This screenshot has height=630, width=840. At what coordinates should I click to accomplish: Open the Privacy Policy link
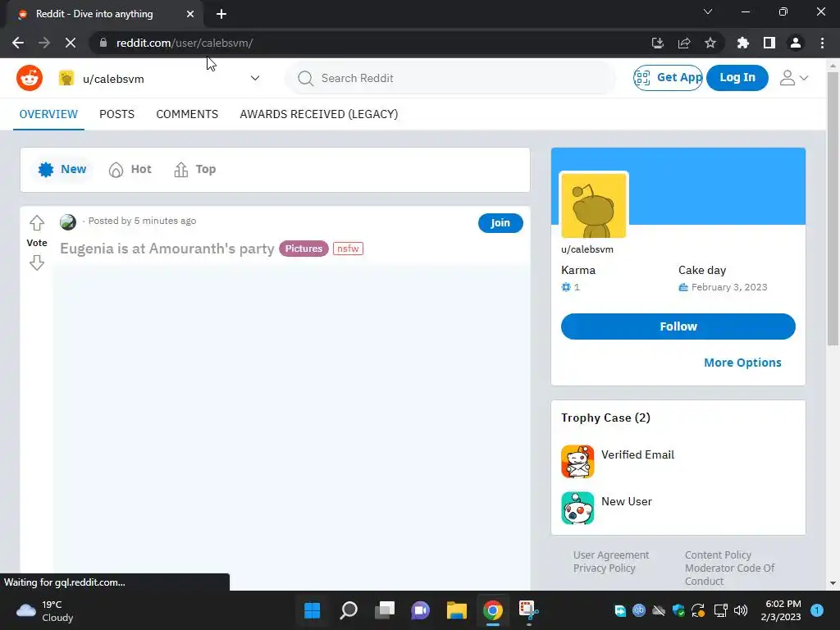coord(605,568)
